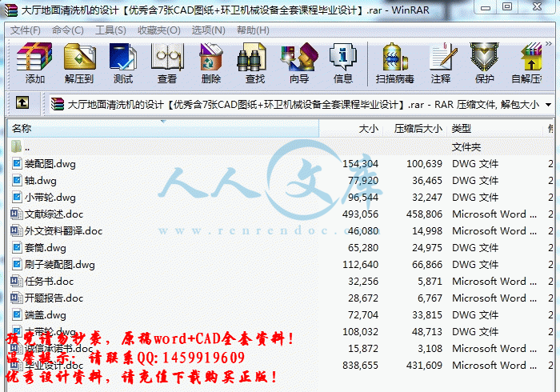This screenshot has height=392, width=560.
Task: Sort by Type (类型) column header
Action: pyautogui.click(x=497, y=128)
